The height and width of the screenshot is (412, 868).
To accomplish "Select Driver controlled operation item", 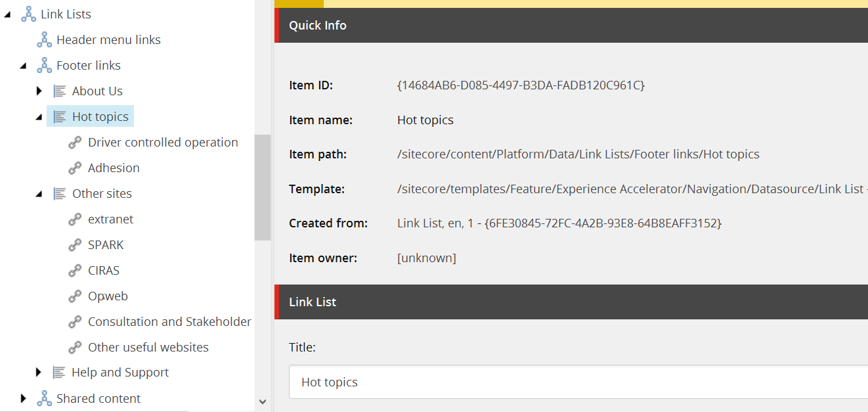I will pyautogui.click(x=163, y=142).
